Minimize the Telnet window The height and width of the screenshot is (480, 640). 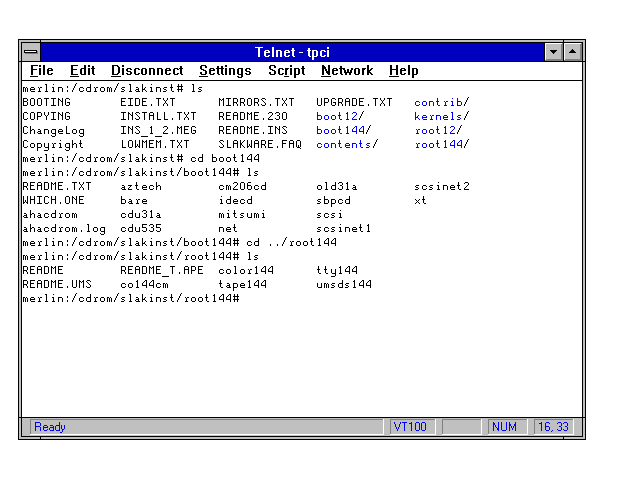point(554,52)
